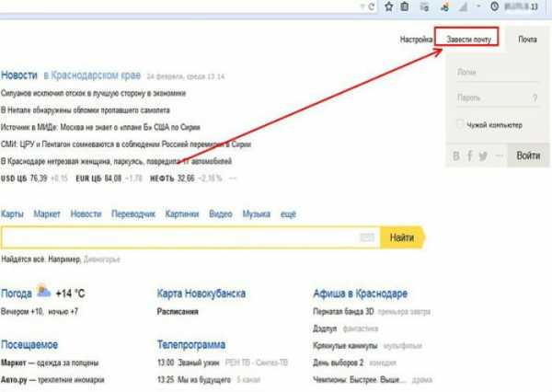Open 'Карта Новокубанска' heading
Image resolution: width=552 pixels, height=392 pixels.
click(x=201, y=294)
